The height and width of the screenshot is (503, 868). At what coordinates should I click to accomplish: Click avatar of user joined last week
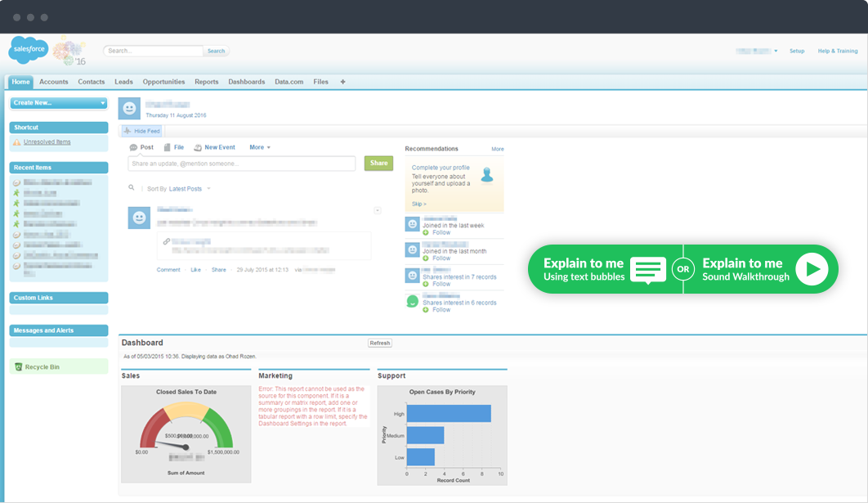(x=413, y=224)
